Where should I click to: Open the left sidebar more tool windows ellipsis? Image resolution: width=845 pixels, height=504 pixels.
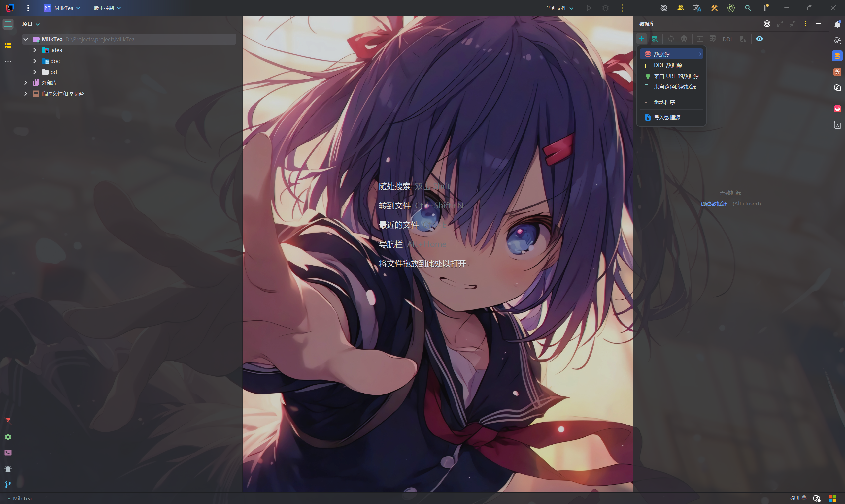tap(8, 61)
